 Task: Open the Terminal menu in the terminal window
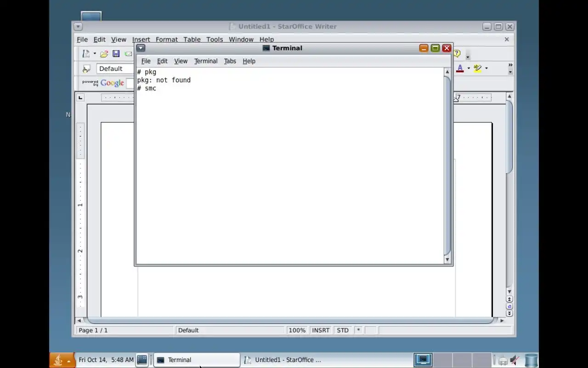[x=206, y=61]
